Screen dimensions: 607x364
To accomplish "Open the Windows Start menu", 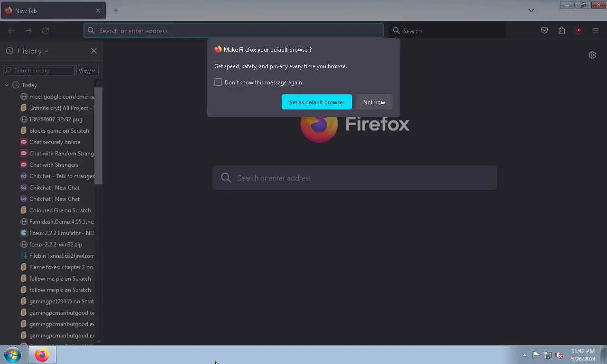I will click(x=13, y=355).
